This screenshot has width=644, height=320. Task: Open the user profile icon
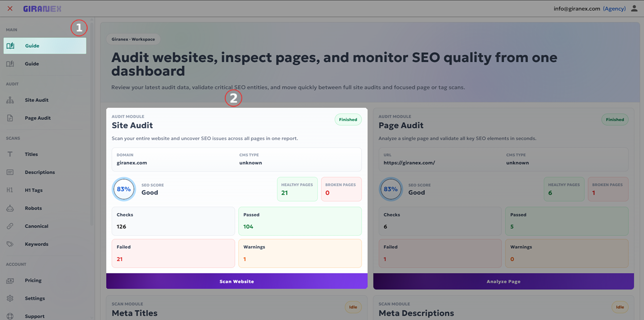click(634, 8)
